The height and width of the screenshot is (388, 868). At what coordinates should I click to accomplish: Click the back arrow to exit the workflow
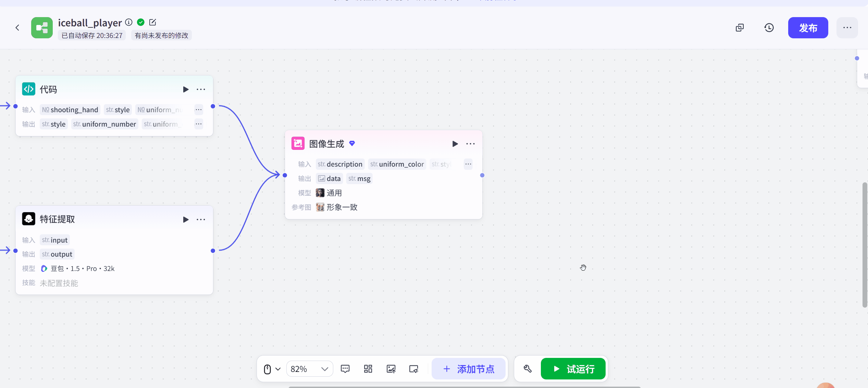point(17,27)
